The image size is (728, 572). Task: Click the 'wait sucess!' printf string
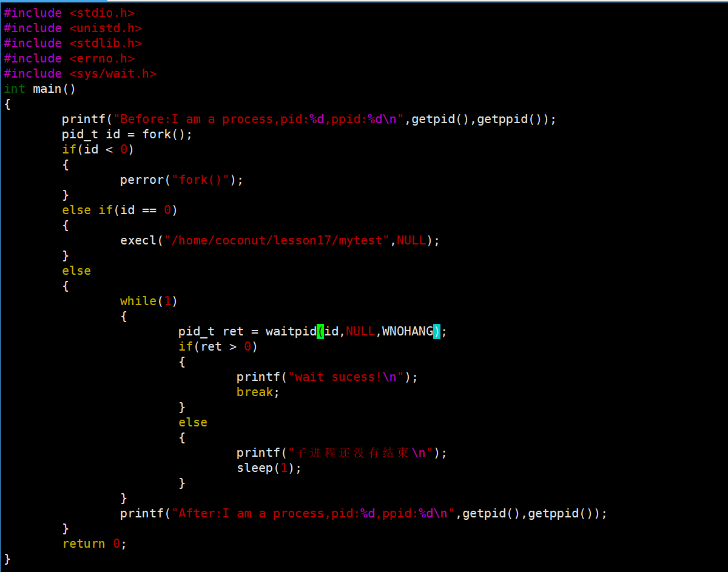(346, 377)
